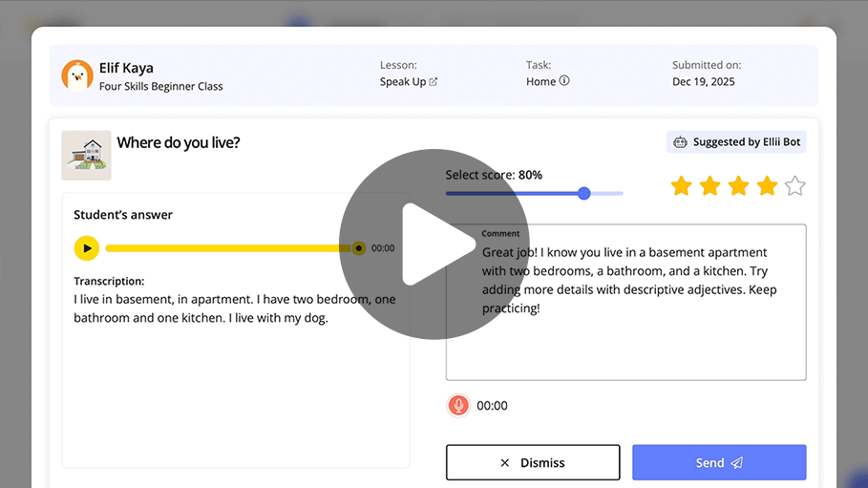Screen dimensions: 868x488
Task: Click the audio time 00:00 in Student's answer
Action: click(x=383, y=248)
